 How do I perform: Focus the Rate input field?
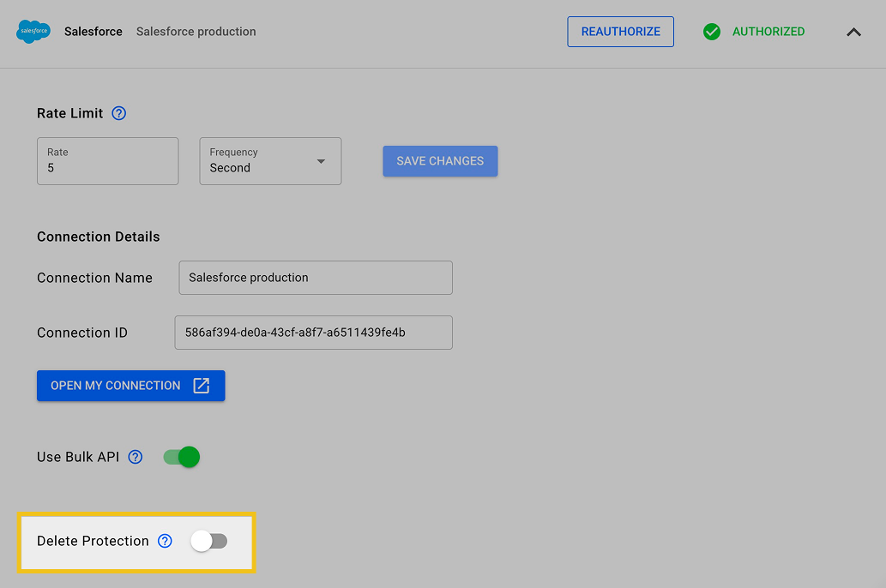click(107, 161)
